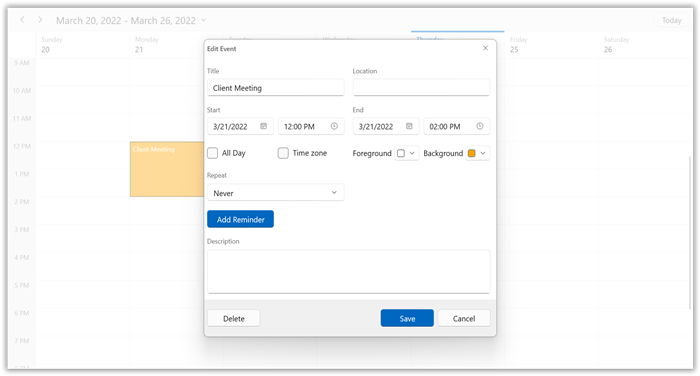Open the start date calendar picker icon
This screenshot has height=376, width=700.
coord(263,126)
